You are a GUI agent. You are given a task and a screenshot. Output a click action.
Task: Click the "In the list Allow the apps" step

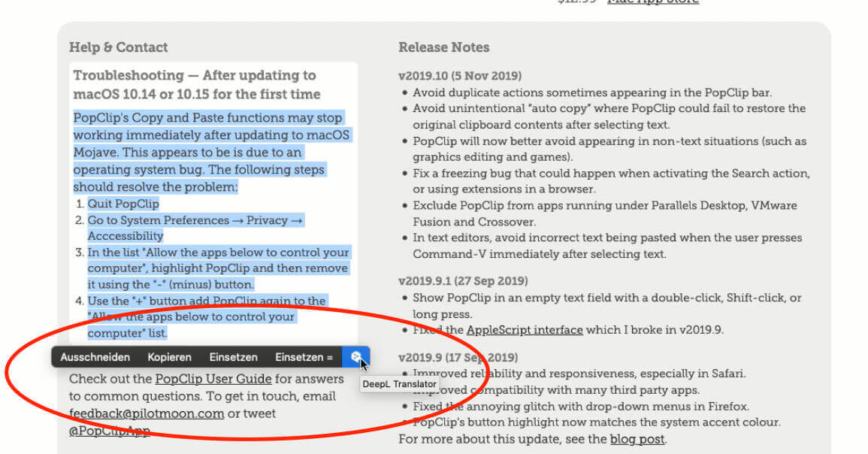click(x=218, y=268)
